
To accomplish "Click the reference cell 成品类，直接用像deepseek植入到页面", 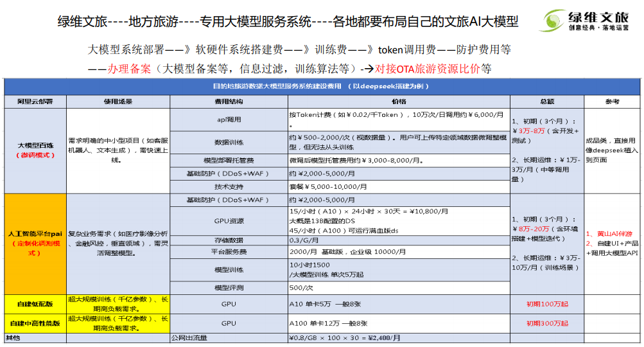I will [x=612, y=150].
